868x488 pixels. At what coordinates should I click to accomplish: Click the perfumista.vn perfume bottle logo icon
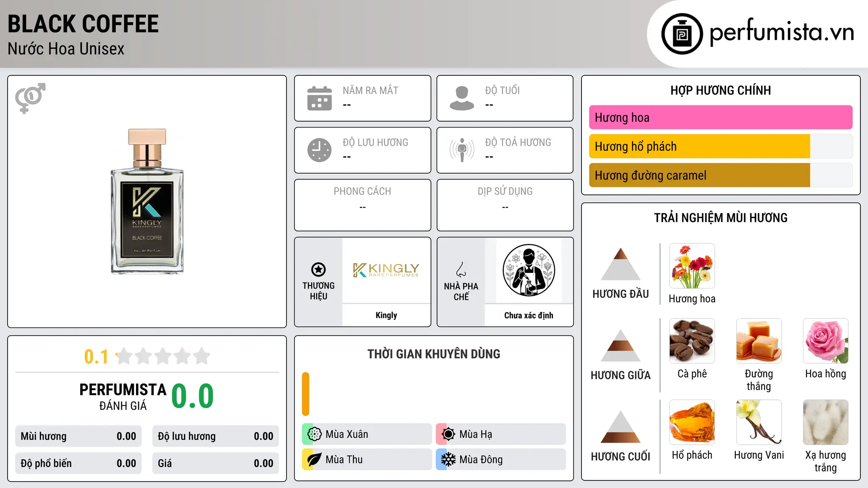(x=682, y=34)
